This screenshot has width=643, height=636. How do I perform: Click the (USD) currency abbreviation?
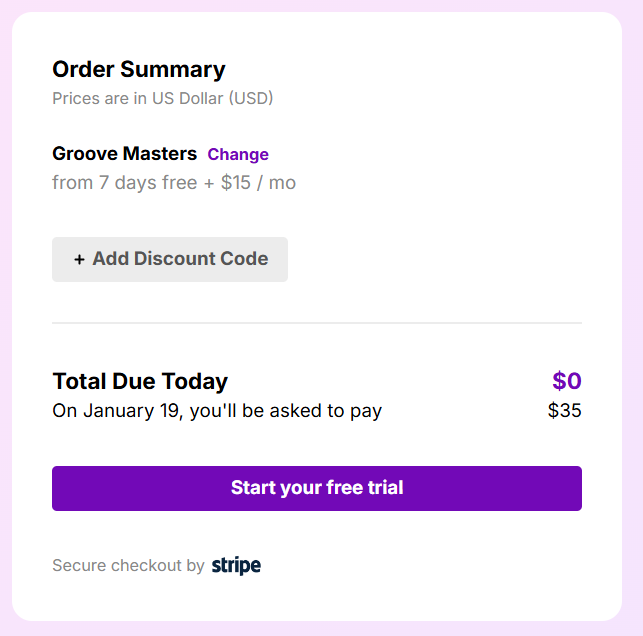(x=251, y=98)
